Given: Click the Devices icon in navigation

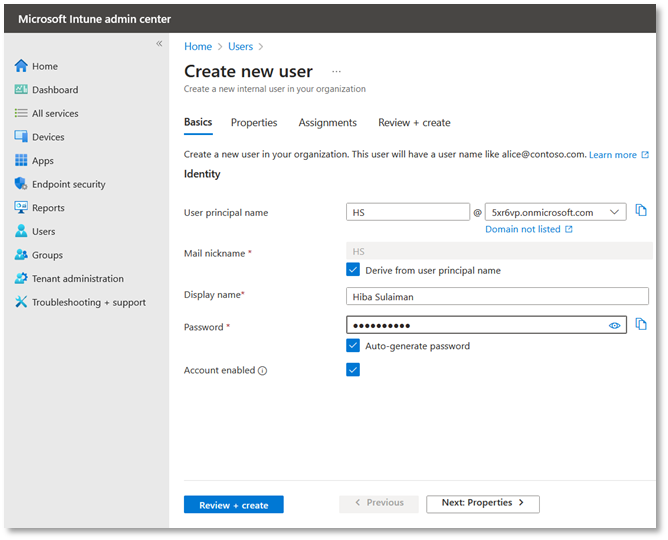Looking at the screenshot, I should (21, 137).
